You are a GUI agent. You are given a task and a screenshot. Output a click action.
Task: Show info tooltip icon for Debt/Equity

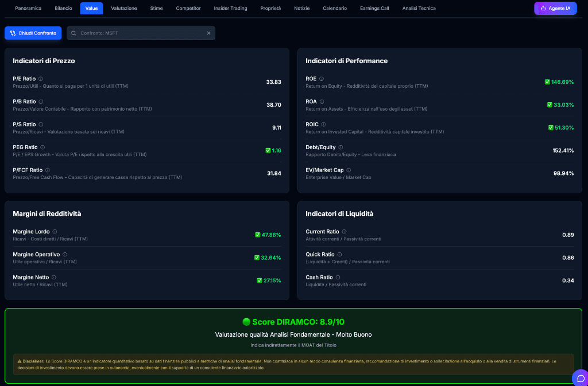[x=341, y=147]
